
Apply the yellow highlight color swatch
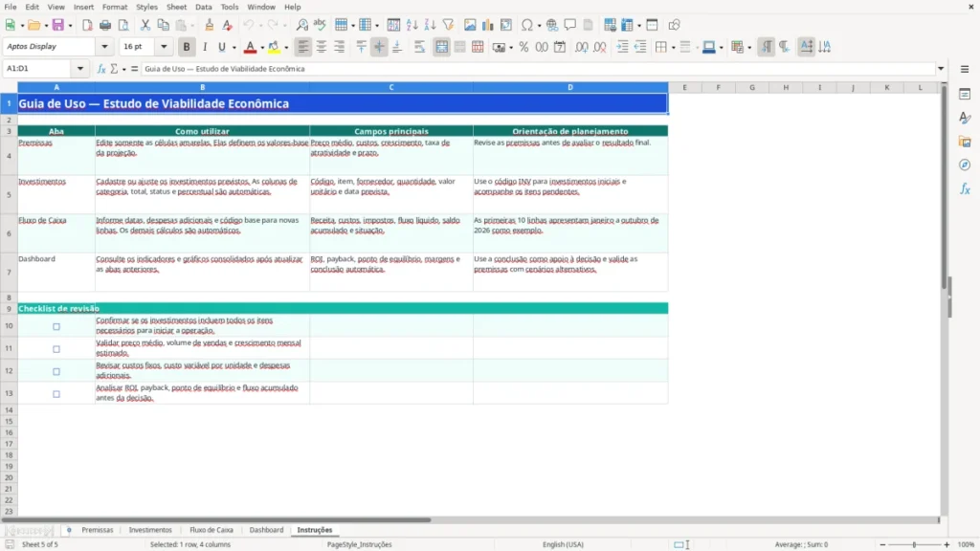click(x=274, y=47)
